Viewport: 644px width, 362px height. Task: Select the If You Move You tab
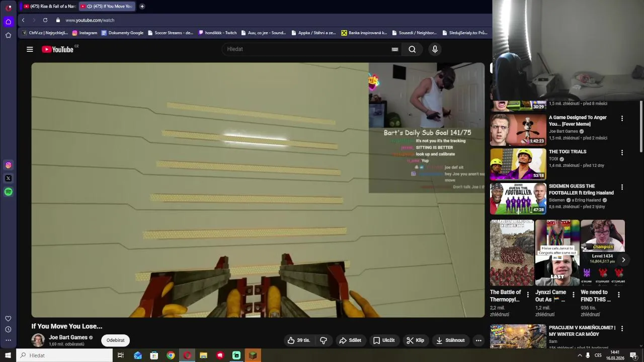[x=108, y=7]
